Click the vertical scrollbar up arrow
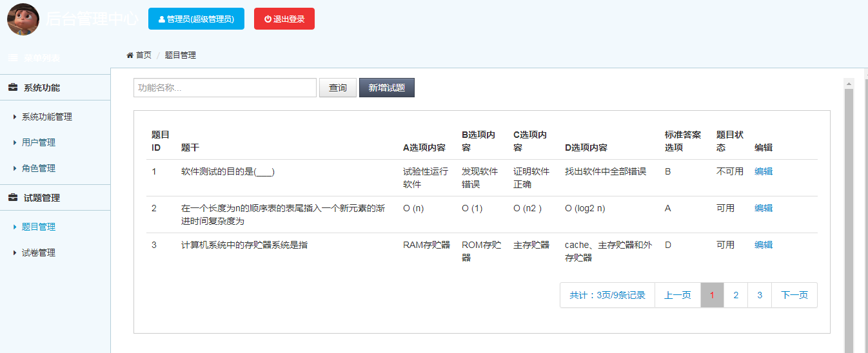This screenshot has height=353, width=868. coord(849,83)
